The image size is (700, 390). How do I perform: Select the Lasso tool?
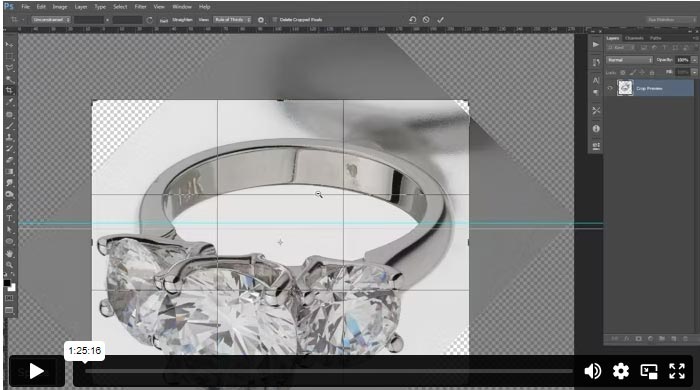[x=9, y=68]
